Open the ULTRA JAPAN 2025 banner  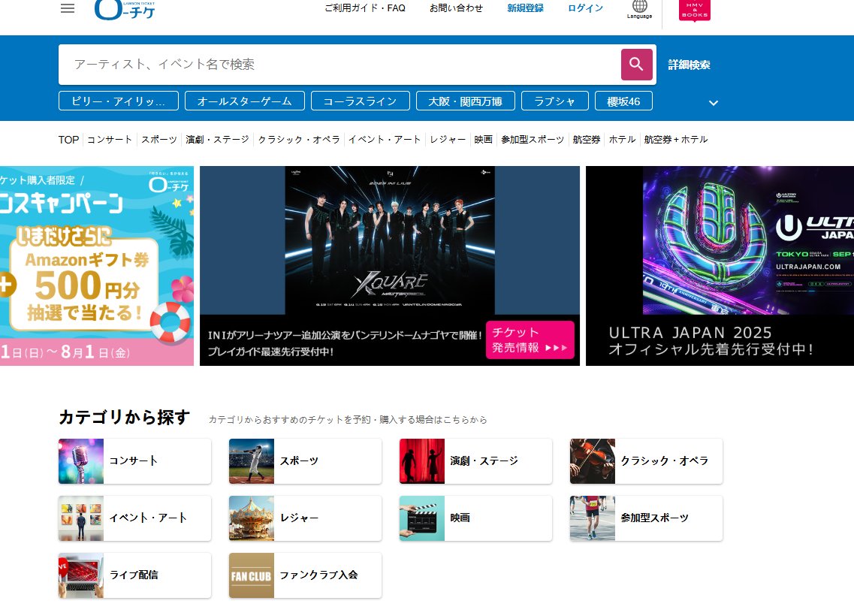point(720,266)
